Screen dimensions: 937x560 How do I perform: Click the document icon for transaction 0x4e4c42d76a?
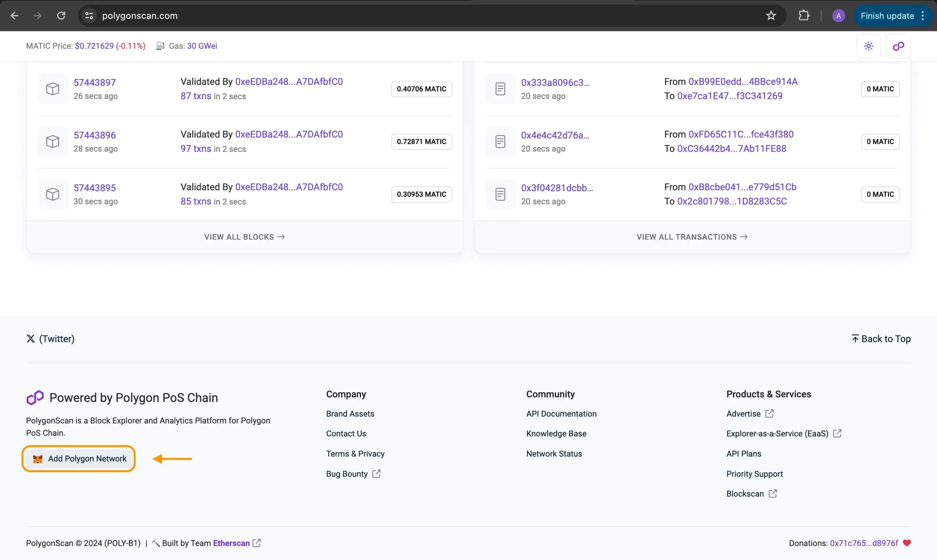500,142
